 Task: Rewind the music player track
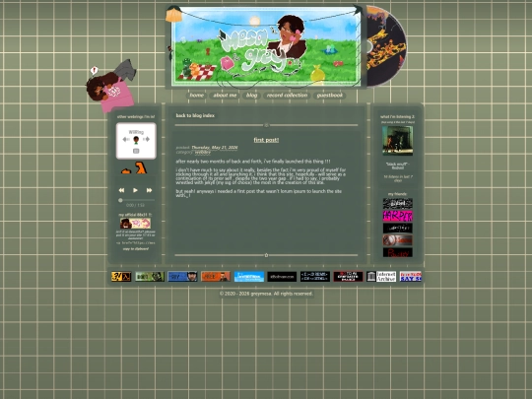click(121, 190)
